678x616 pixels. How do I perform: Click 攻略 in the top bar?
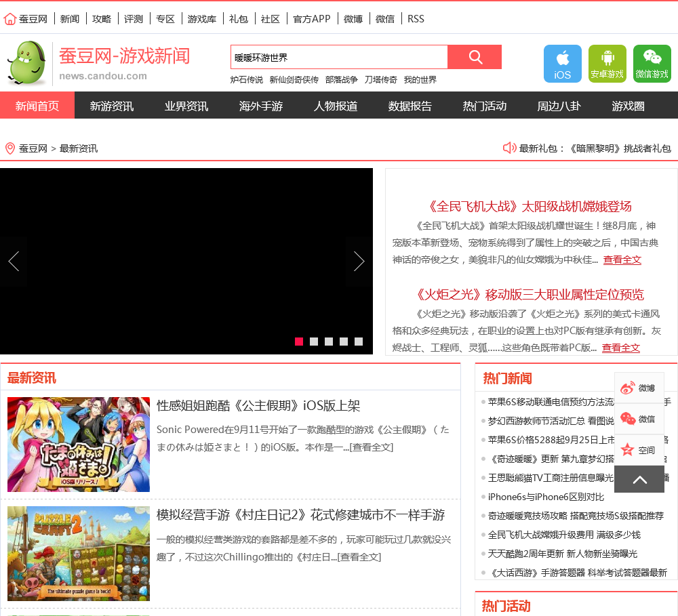click(x=102, y=19)
